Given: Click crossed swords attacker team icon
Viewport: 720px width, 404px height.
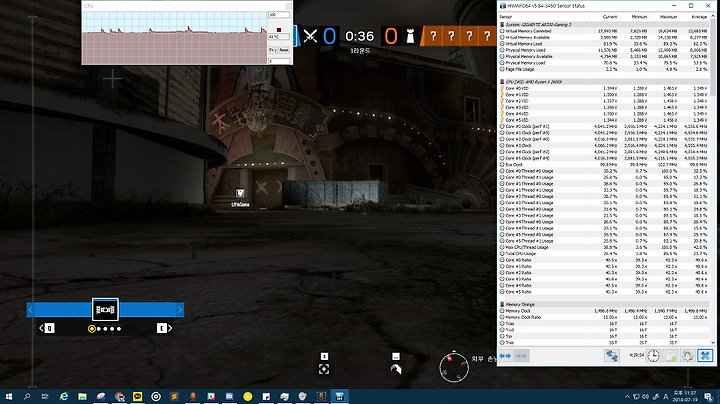Looking at the screenshot, I should click(310, 36).
